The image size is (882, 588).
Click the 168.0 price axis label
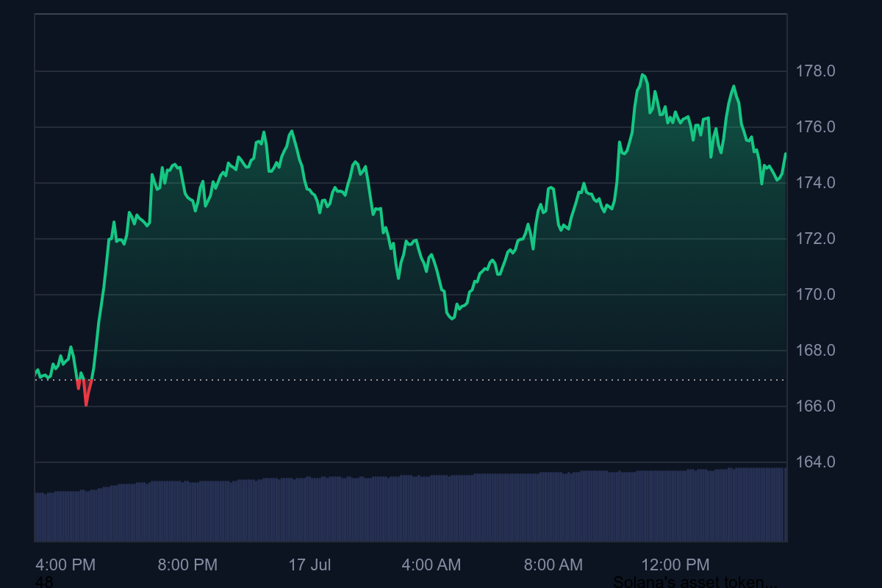(816, 351)
